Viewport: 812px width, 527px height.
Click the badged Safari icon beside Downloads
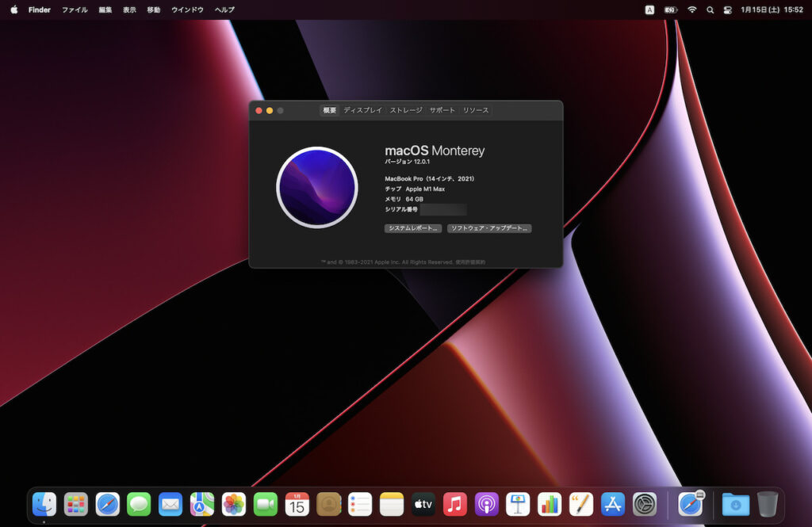pyautogui.click(x=691, y=504)
